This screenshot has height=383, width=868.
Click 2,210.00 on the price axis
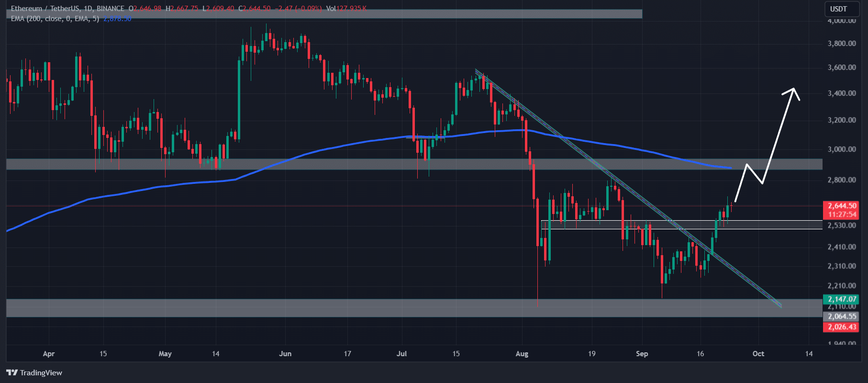pos(842,286)
